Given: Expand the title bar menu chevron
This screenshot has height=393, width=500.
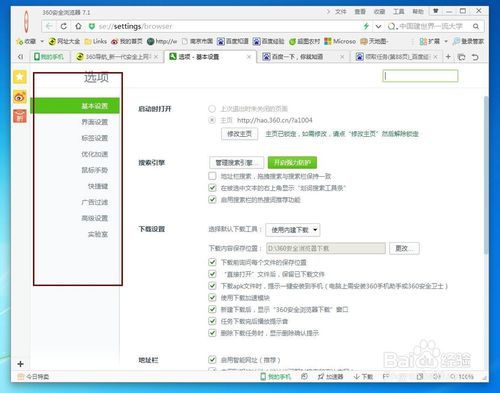Looking at the screenshot, I should coord(328,12).
